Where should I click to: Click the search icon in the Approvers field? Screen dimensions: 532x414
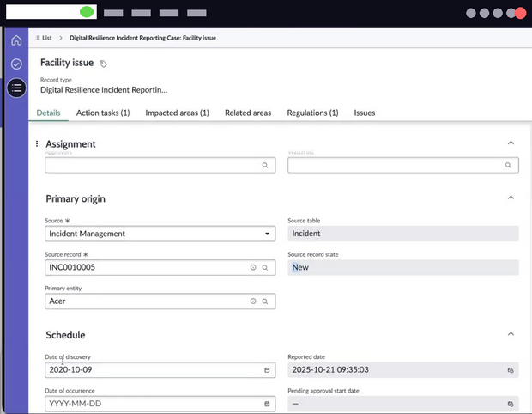tap(265, 165)
